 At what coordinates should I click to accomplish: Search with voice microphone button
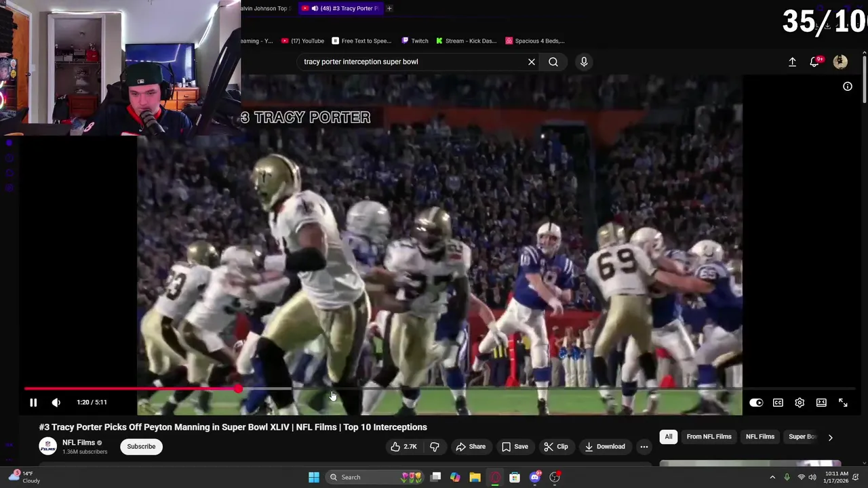pyautogui.click(x=584, y=62)
